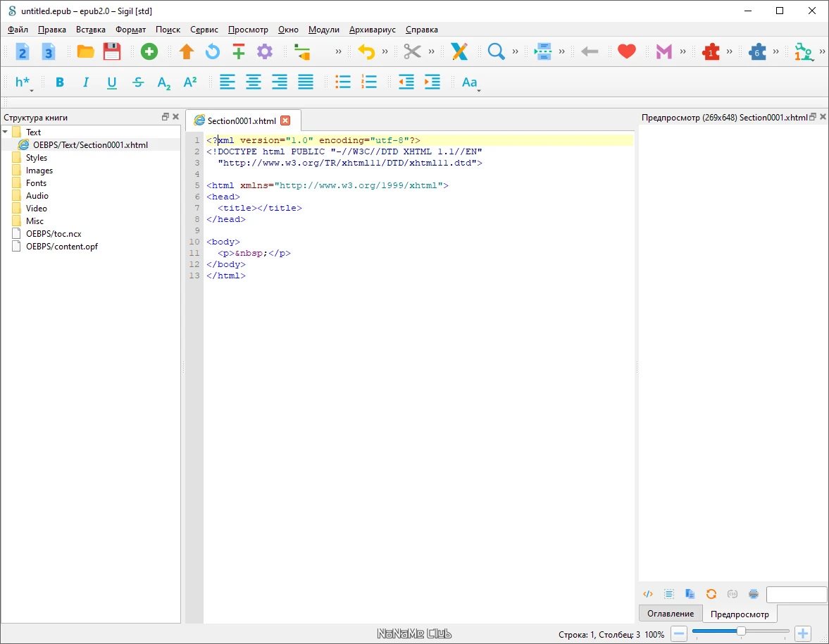
Task: Open the Формат menu
Action: coord(130,30)
